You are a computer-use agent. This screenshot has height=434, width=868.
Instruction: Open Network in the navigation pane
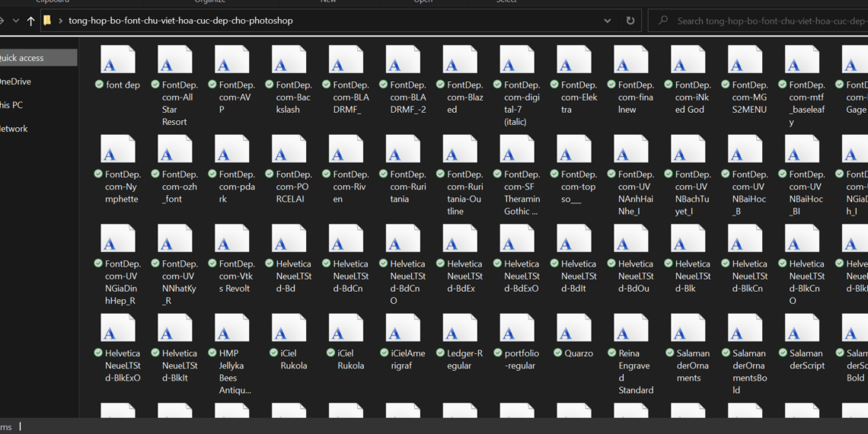coord(13,129)
